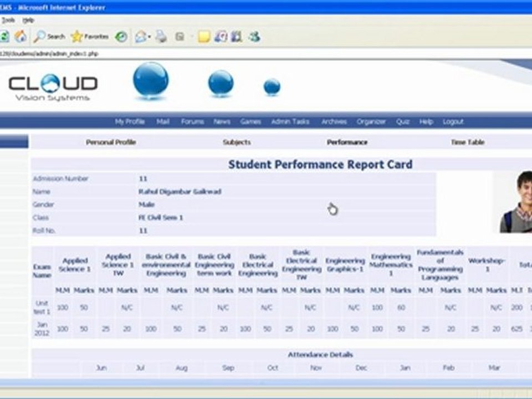The height and width of the screenshot is (399, 532).
Task: Open Quiz in navigation bar
Action: point(403,121)
